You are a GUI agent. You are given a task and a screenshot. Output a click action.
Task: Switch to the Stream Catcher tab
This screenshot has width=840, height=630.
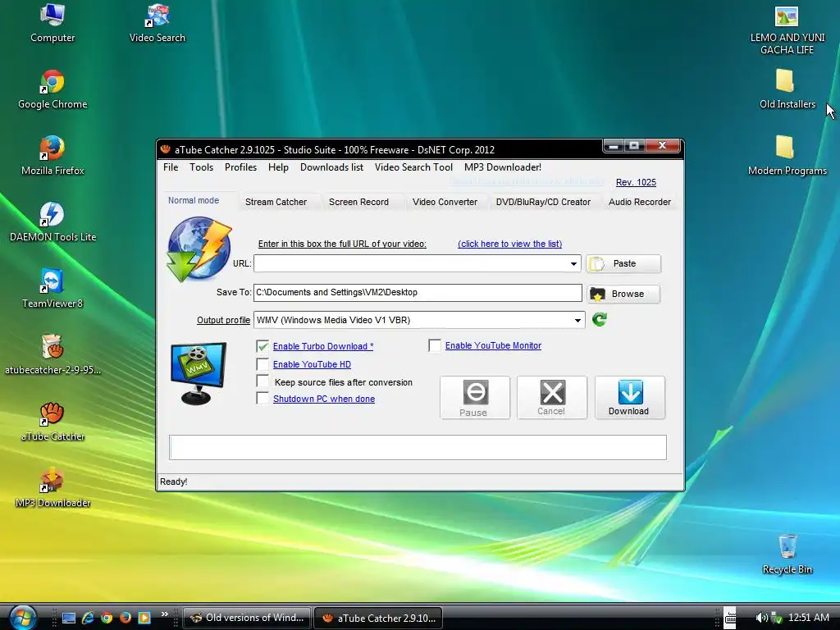pos(276,202)
